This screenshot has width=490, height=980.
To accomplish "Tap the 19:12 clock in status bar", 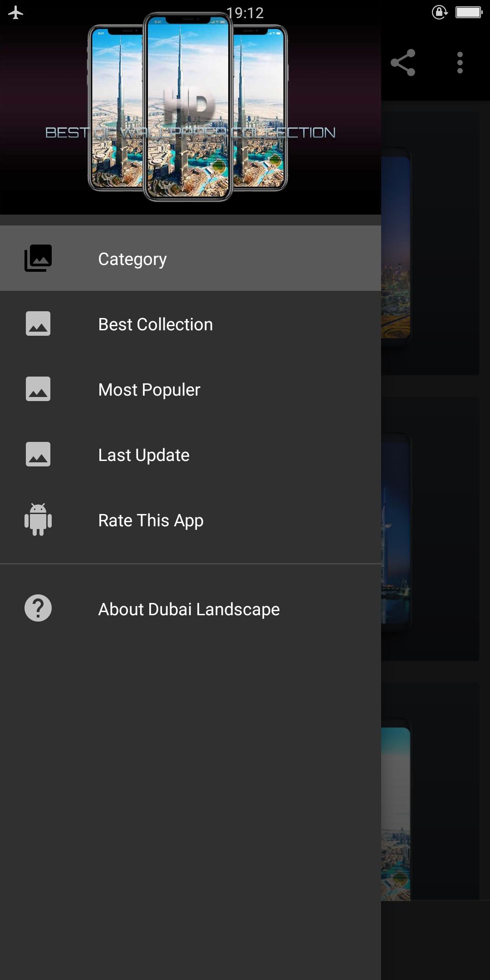I will (x=245, y=13).
